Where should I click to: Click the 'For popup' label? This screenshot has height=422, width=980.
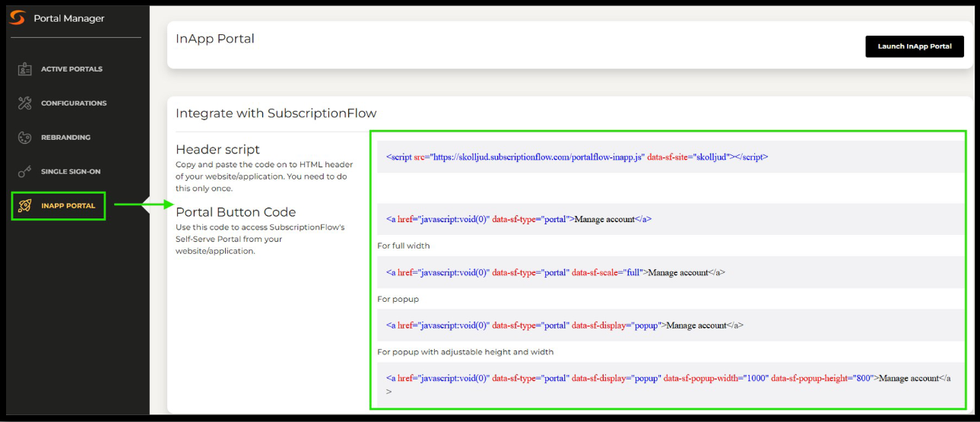[x=398, y=299]
